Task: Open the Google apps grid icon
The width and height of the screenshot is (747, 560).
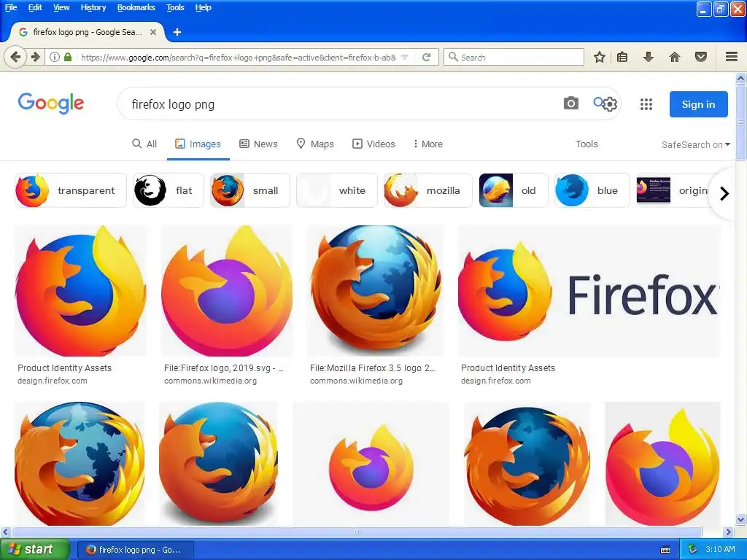Action: (x=646, y=104)
